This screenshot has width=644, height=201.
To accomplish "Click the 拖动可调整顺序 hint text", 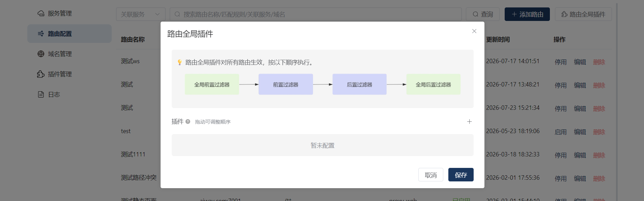I will (x=213, y=122).
